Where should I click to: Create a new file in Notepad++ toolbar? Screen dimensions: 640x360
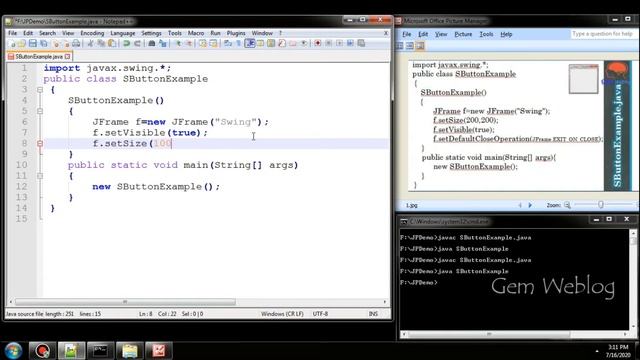pyautogui.click(x=12, y=43)
